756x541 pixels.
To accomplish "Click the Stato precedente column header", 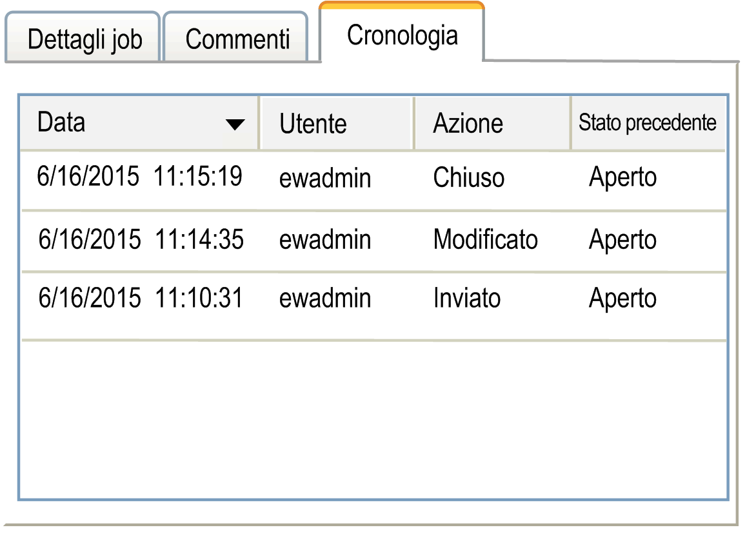I will pyautogui.click(x=647, y=123).
